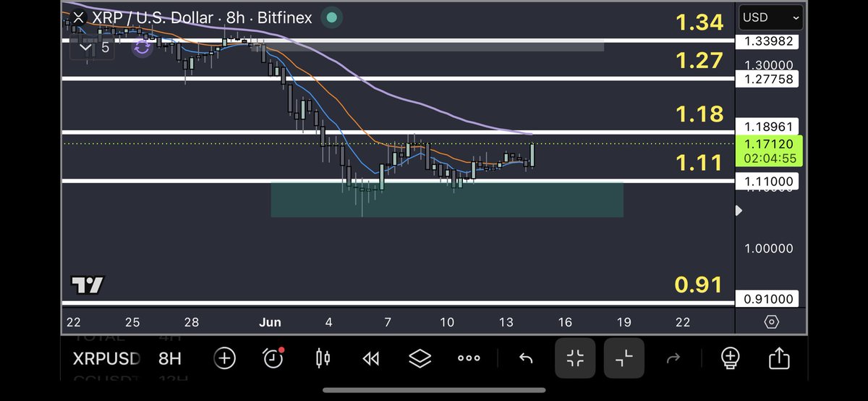868x401 pixels.
Task: Open the XRPUSD symbol search
Action: (x=106, y=358)
